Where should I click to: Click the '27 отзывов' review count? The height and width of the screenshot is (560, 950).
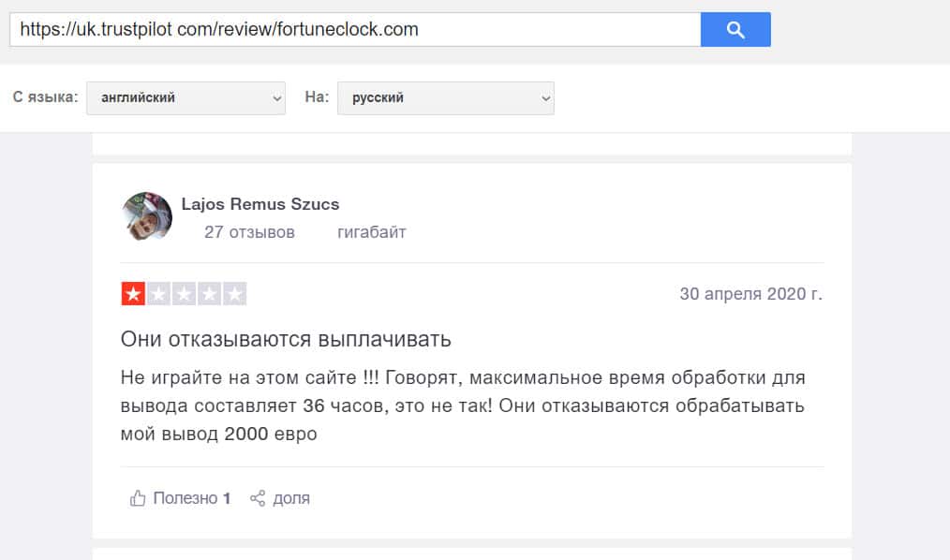point(249,232)
